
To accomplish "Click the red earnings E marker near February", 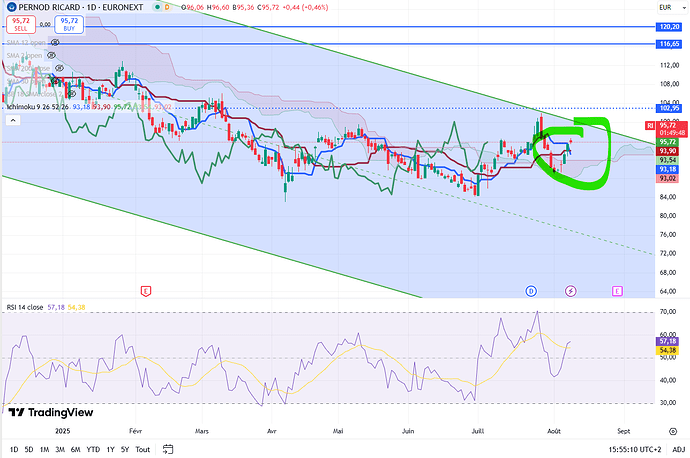I will click(146, 291).
